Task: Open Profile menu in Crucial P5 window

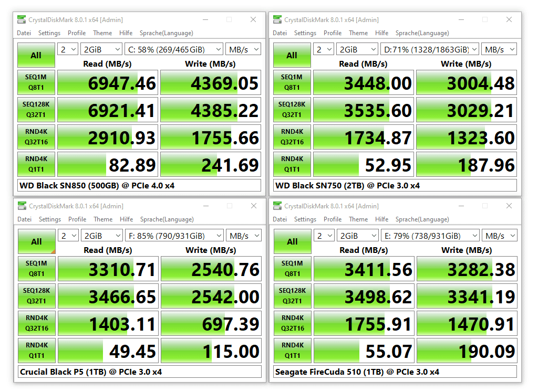Action: point(77,219)
